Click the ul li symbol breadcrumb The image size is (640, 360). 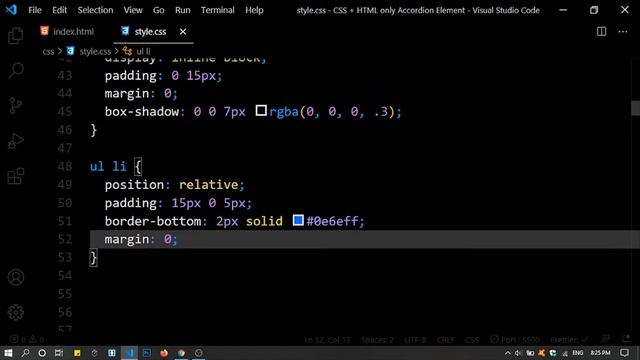tap(143, 51)
